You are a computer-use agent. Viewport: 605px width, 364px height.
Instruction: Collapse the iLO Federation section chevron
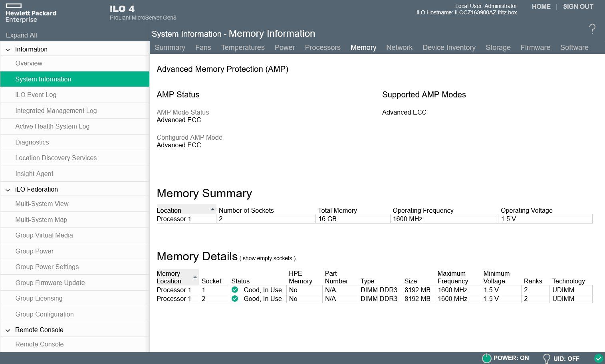tap(8, 190)
